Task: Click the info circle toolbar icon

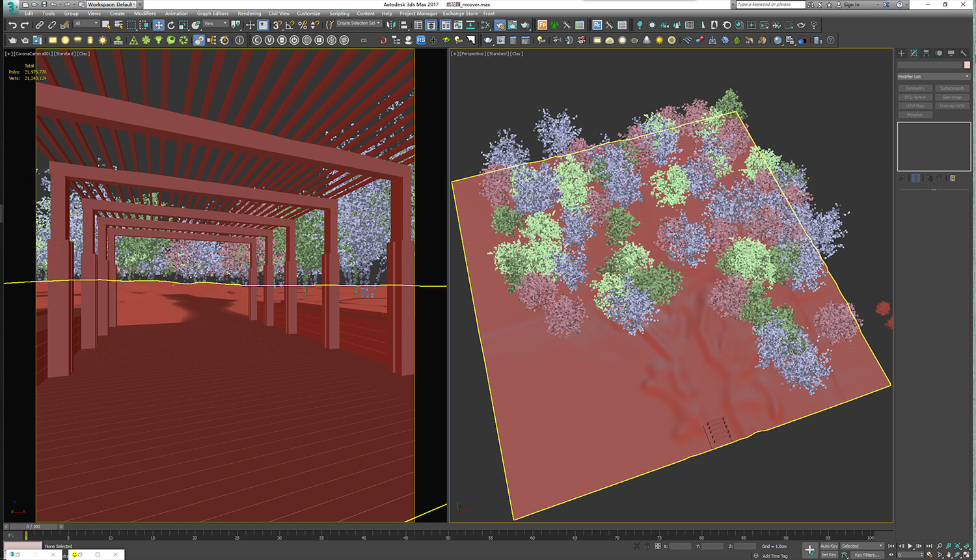Action: (239, 40)
